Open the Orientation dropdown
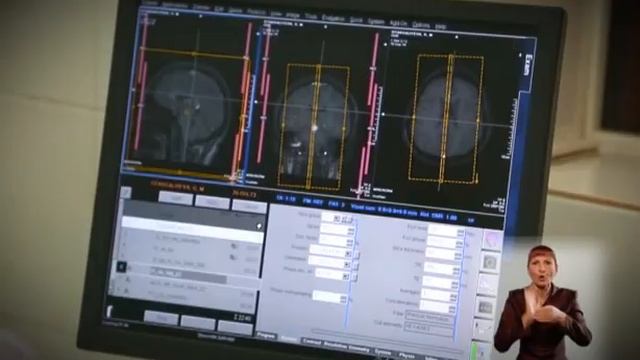640x360 pixels. coord(330,262)
